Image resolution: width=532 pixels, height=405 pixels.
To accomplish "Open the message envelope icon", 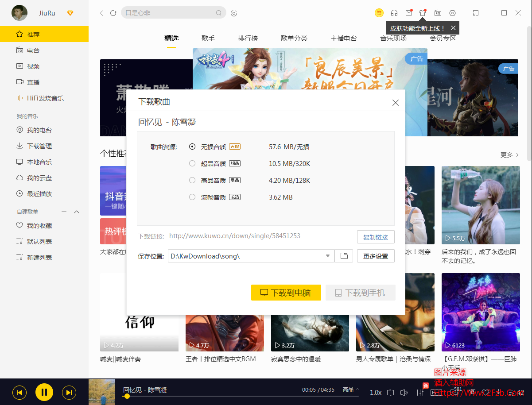I will point(409,13).
